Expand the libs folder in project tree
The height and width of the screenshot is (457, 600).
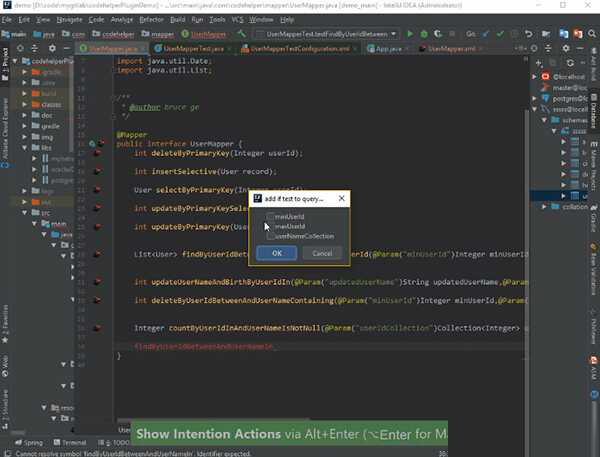tap(47, 147)
